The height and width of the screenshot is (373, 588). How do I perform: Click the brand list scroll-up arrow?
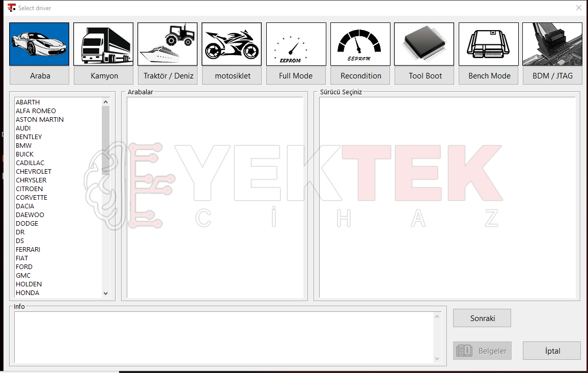[106, 102]
